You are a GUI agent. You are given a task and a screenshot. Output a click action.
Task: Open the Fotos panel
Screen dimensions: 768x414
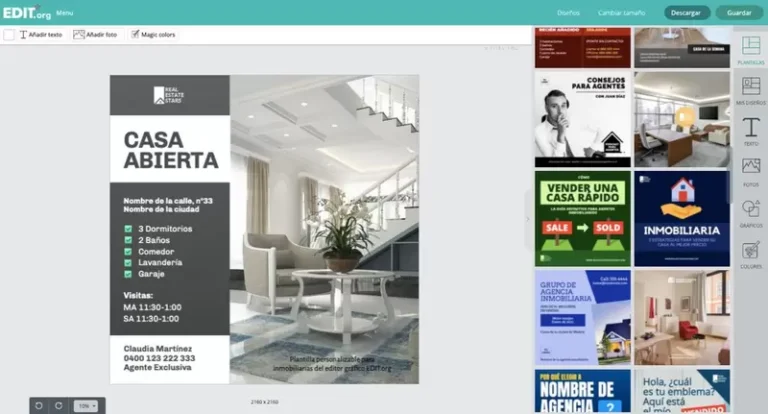tap(750, 170)
